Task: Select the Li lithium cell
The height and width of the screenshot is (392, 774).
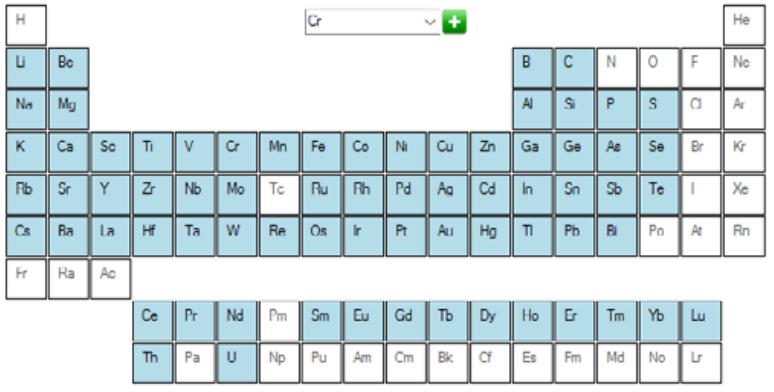Action: tap(26, 68)
